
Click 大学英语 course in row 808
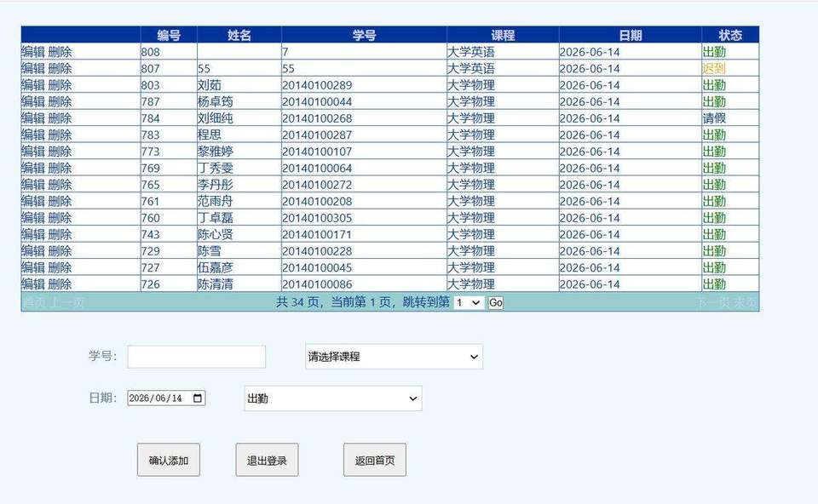coord(471,52)
